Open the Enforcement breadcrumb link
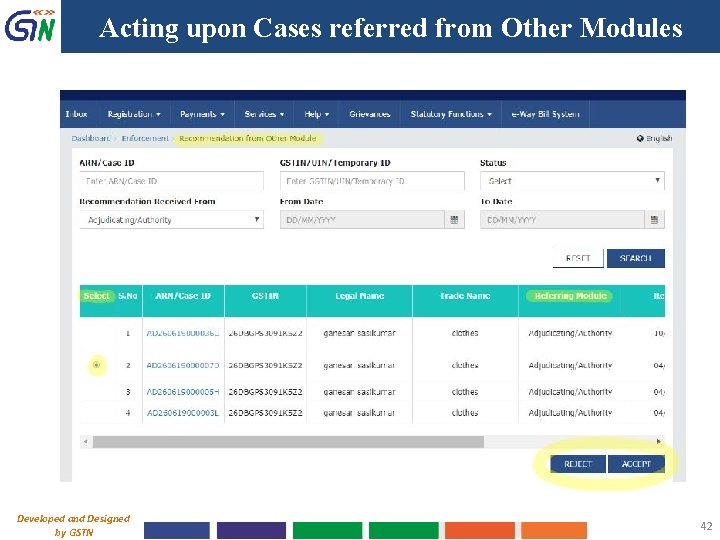The image size is (720, 540). pos(145,138)
